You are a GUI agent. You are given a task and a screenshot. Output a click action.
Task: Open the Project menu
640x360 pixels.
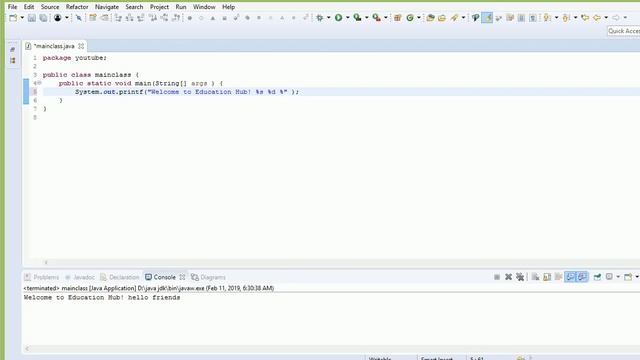point(159,7)
